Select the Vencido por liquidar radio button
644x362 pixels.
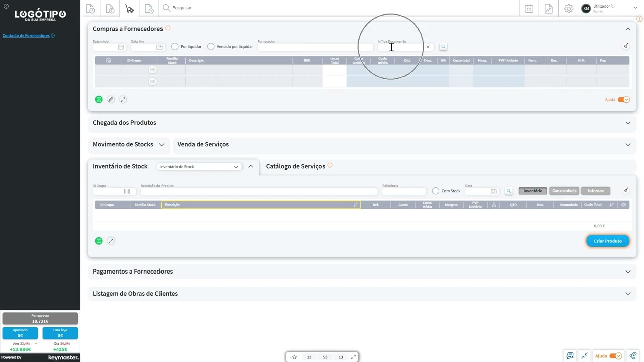[211, 47]
